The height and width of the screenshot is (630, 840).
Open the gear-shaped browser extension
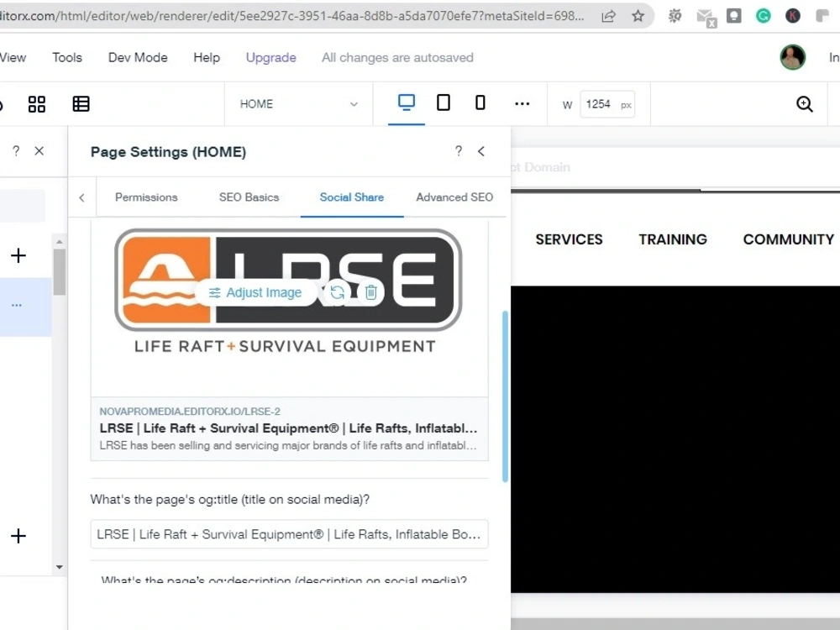(675, 16)
